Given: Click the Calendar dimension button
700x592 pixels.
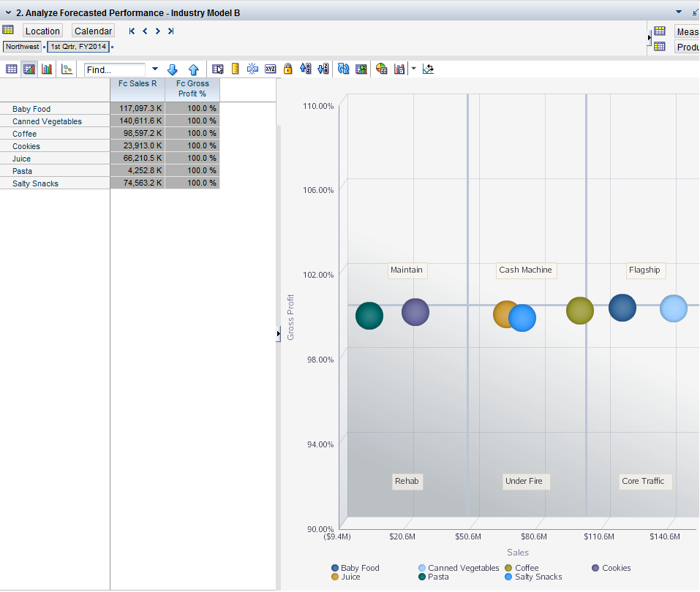Looking at the screenshot, I should click(x=93, y=31).
